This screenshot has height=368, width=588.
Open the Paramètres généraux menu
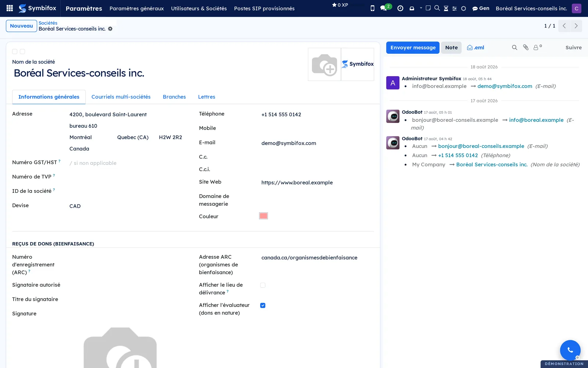tap(137, 8)
